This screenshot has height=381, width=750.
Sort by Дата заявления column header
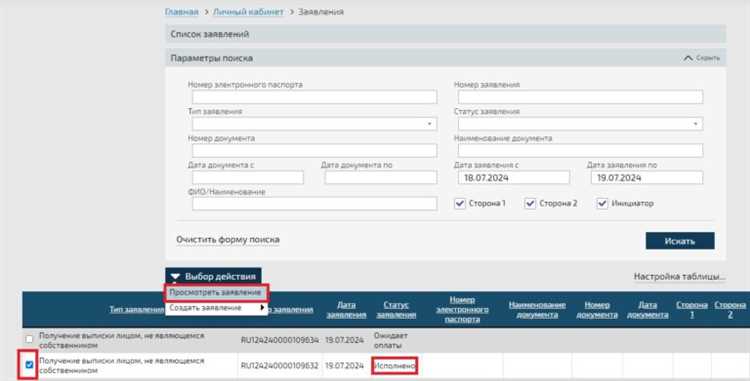coord(346,309)
